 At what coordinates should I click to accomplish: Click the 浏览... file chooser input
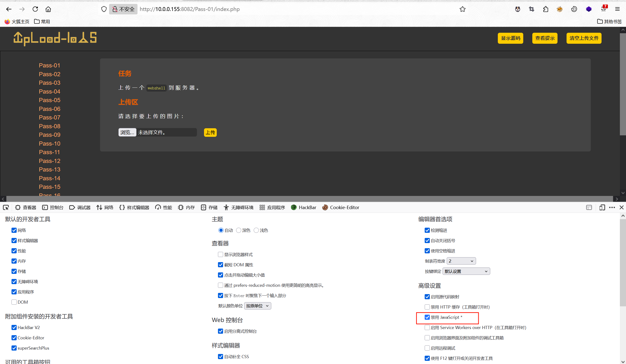coord(127,132)
